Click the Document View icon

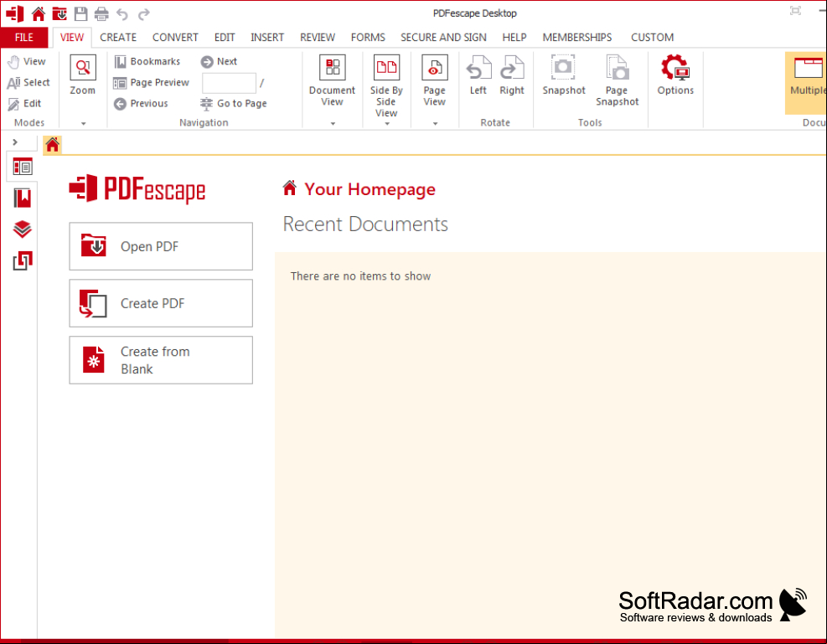(333, 68)
